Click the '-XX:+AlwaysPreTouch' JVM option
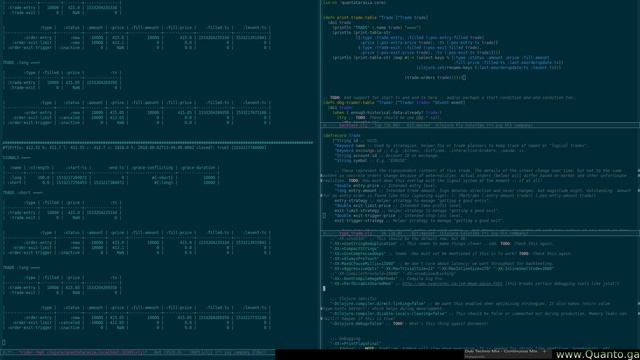 point(353,259)
